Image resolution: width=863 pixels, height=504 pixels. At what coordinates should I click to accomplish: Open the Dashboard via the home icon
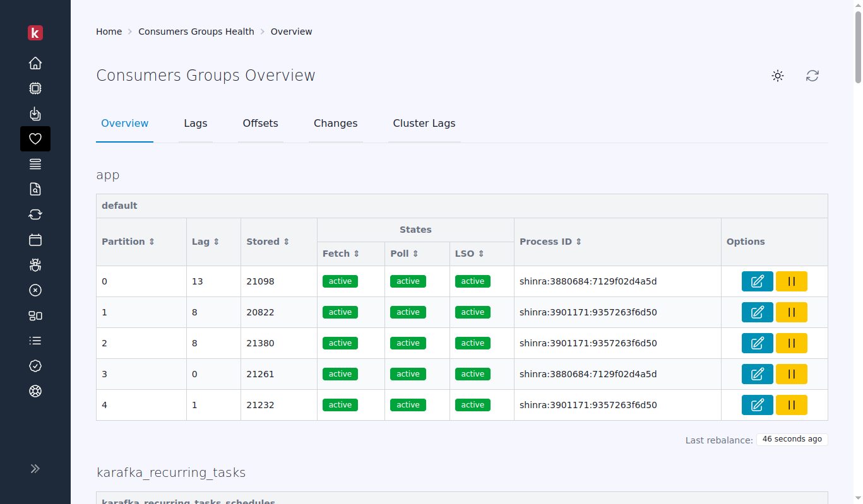pyautogui.click(x=35, y=63)
